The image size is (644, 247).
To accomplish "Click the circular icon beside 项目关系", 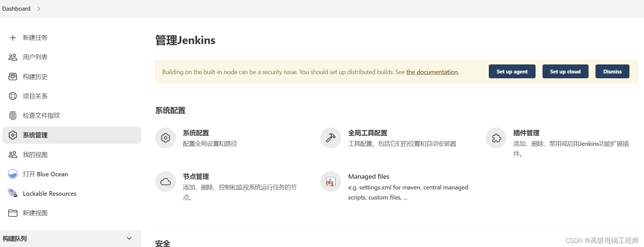I will (x=13, y=96).
